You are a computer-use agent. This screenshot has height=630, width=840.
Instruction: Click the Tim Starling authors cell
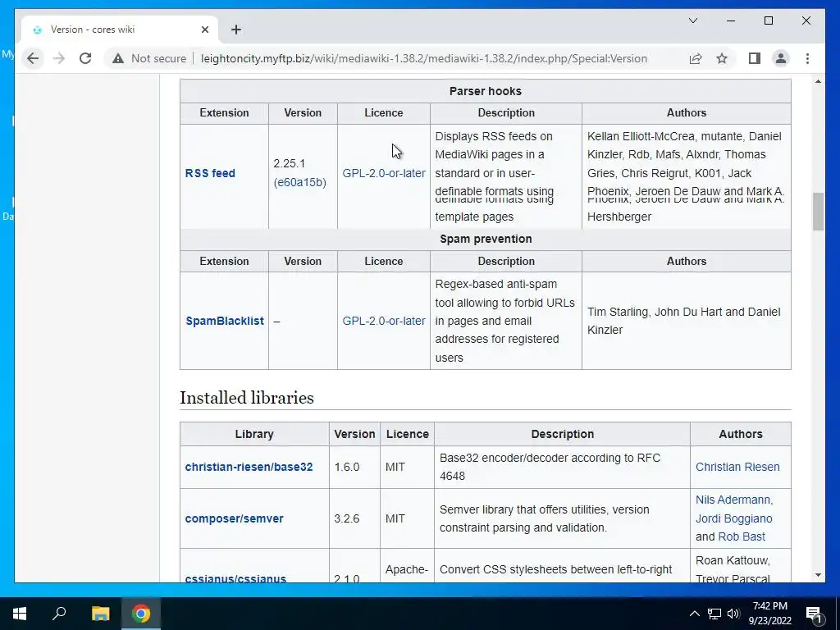pos(687,321)
